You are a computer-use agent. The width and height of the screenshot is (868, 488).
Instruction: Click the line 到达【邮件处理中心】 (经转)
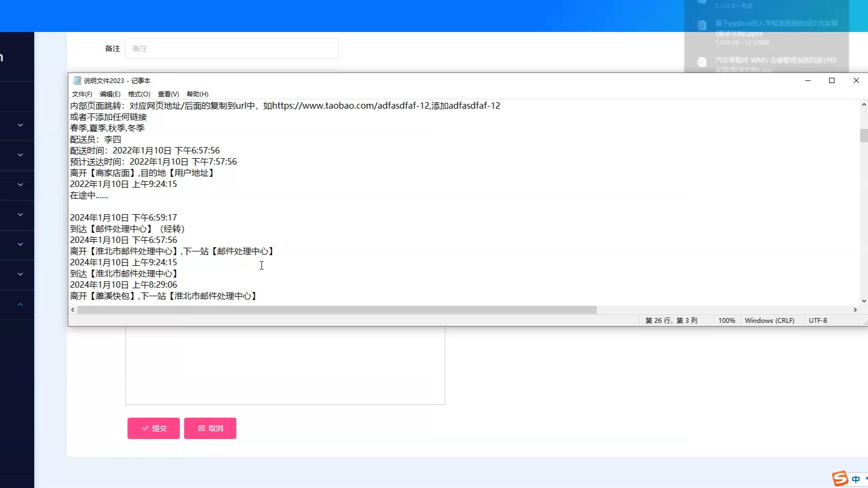tap(127, 229)
